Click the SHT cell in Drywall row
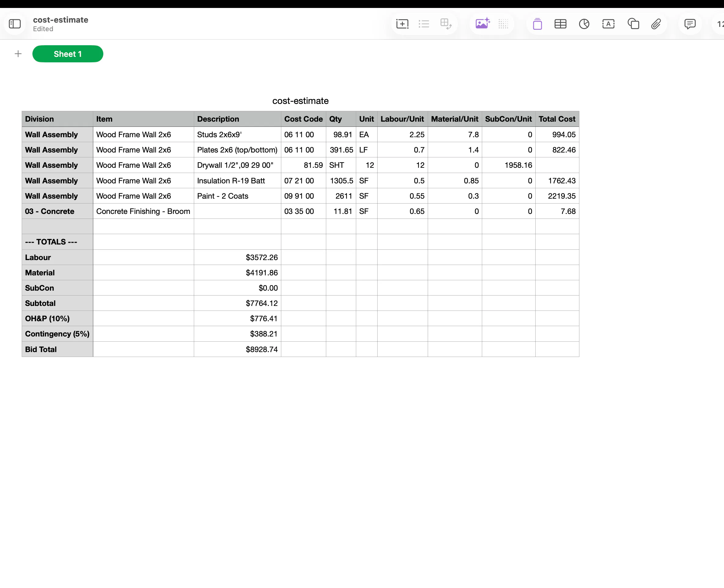 tap(341, 165)
